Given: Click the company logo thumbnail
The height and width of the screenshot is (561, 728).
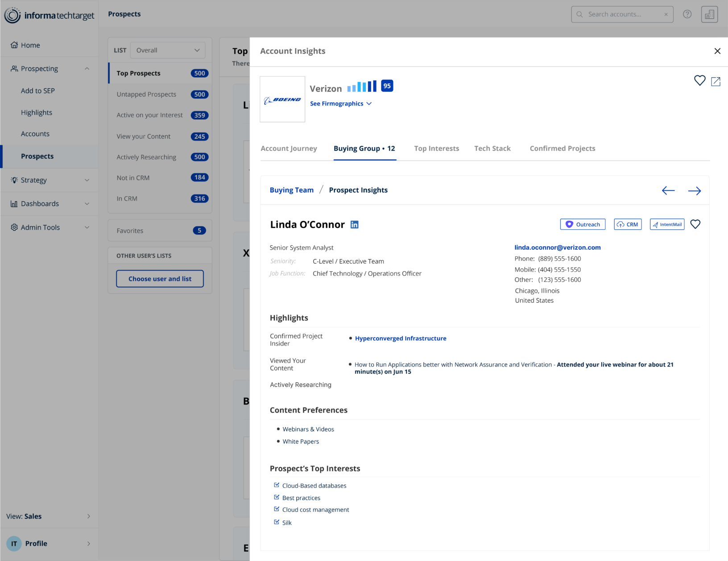Looking at the screenshot, I should (x=282, y=99).
